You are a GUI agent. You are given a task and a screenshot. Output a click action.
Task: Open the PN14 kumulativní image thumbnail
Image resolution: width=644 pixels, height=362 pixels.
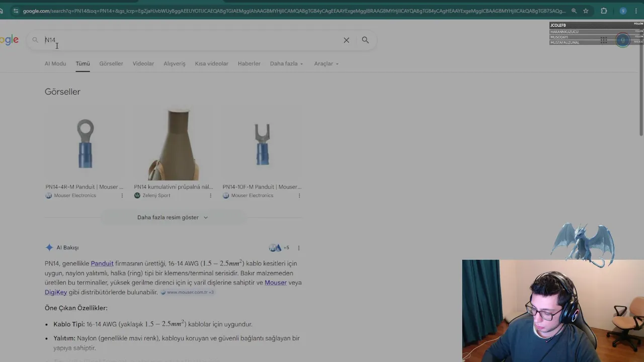click(x=174, y=143)
